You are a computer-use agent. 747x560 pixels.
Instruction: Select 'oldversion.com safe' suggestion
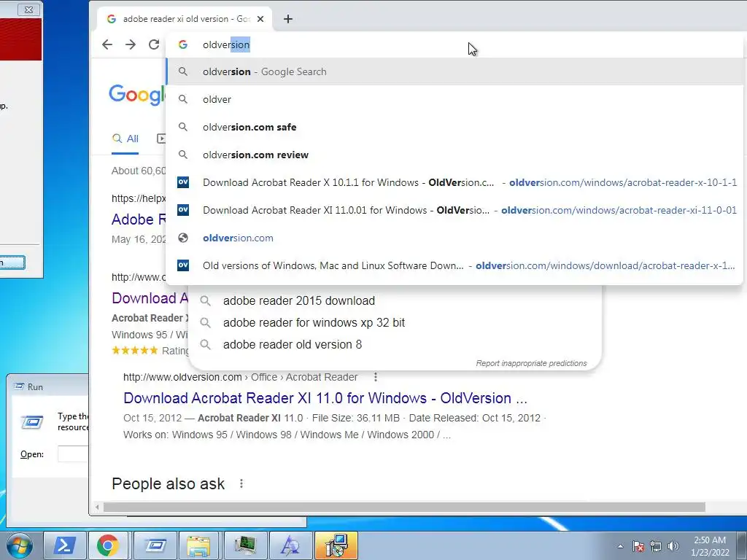click(x=455, y=127)
